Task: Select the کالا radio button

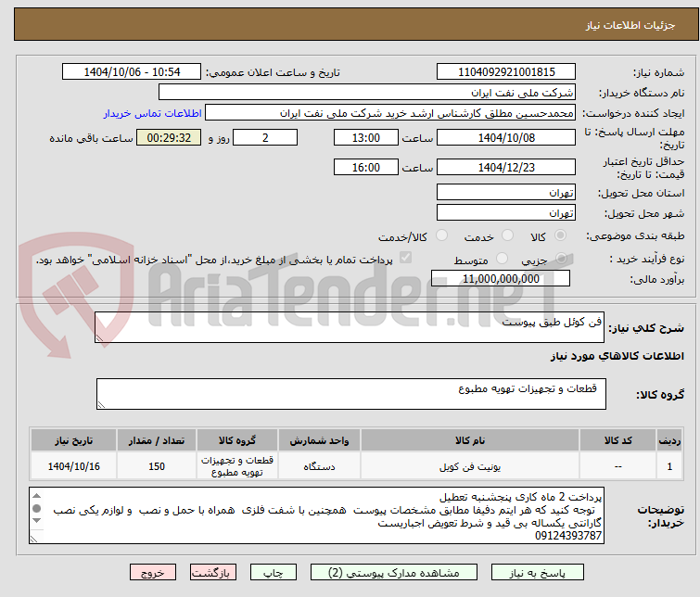Action: pyautogui.click(x=560, y=235)
